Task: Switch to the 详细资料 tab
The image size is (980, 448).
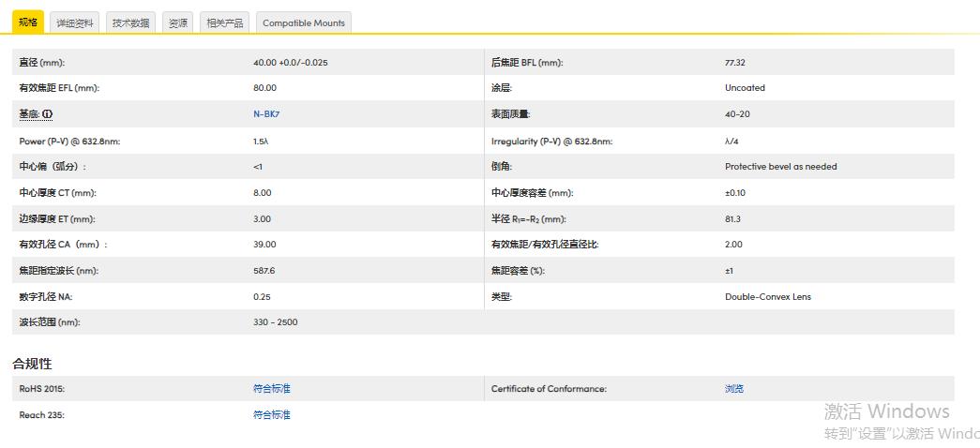Action: pyautogui.click(x=75, y=22)
